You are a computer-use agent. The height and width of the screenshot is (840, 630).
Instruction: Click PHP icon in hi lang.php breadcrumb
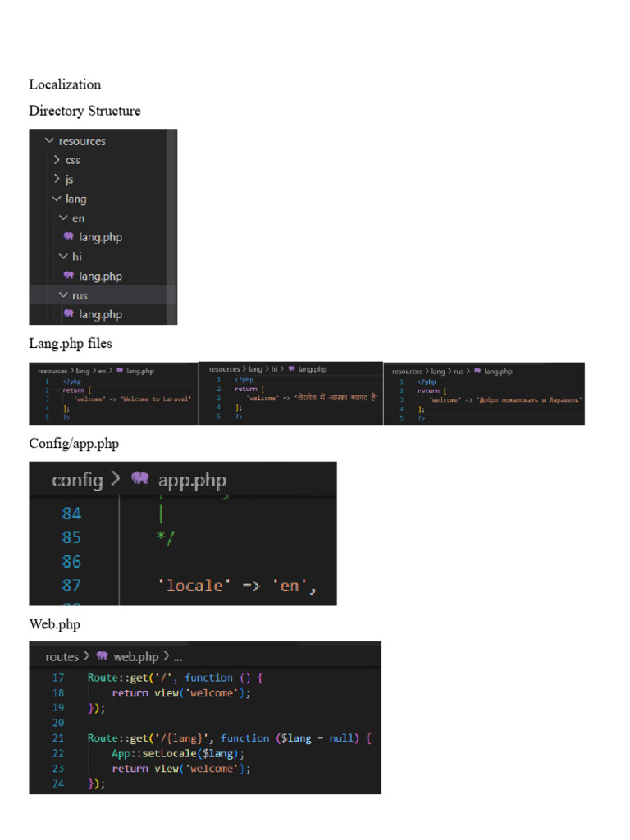point(291,368)
